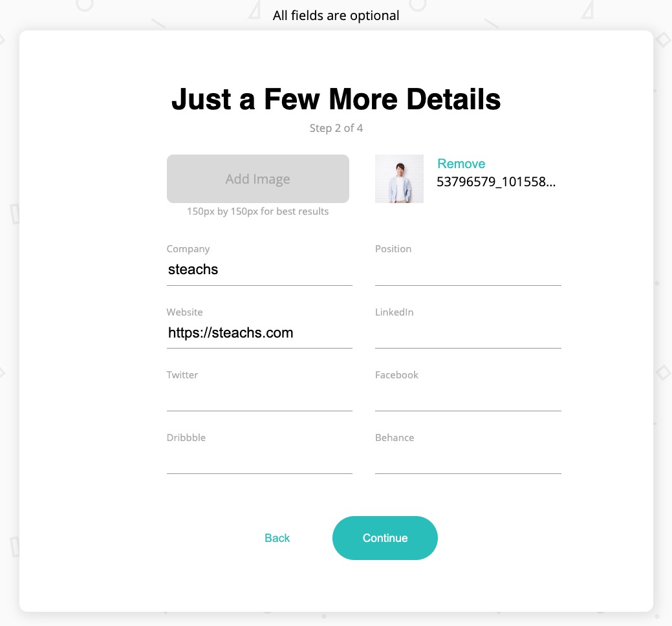Focus the Position input field
This screenshot has width=672, height=626.
click(468, 270)
